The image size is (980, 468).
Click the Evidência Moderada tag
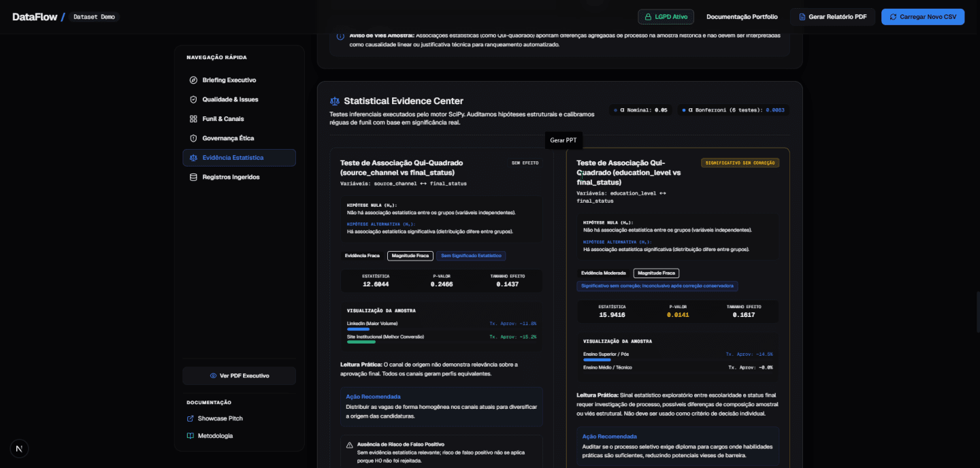click(x=603, y=273)
